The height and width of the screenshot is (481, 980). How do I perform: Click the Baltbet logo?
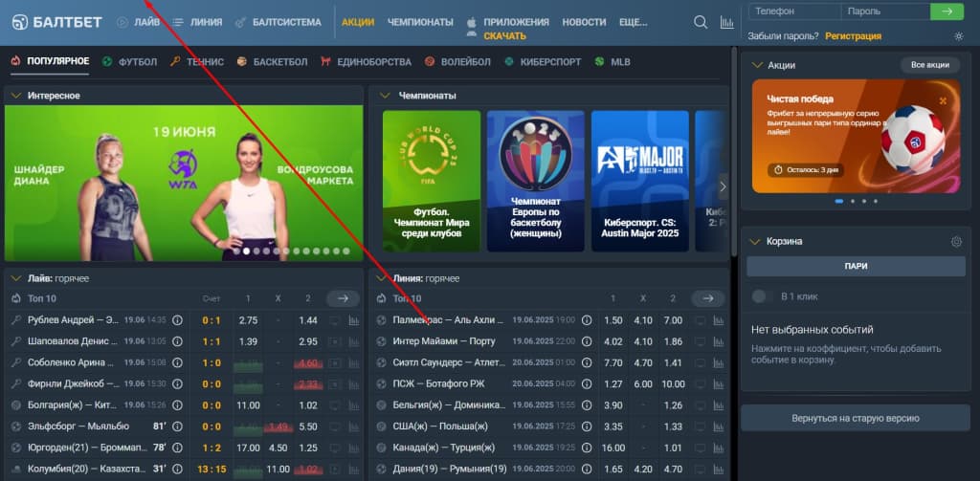[56, 23]
